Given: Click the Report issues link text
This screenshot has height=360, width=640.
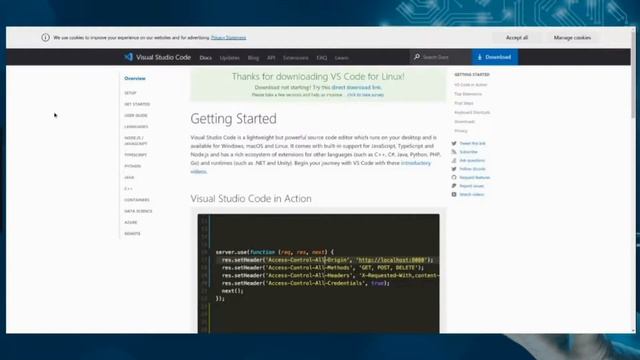Looking at the screenshot, I should point(472,186).
